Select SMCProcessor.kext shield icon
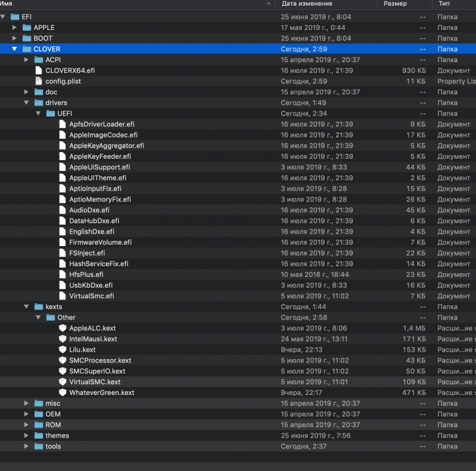The width and height of the screenshot is (476, 471). coord(63,360)
